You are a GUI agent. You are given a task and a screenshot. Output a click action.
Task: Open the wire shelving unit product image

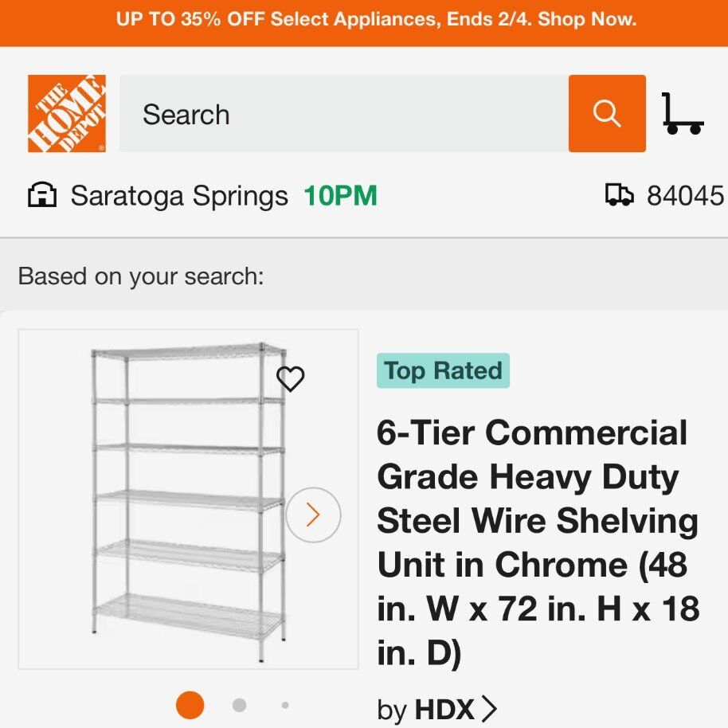tap(188, 502)
